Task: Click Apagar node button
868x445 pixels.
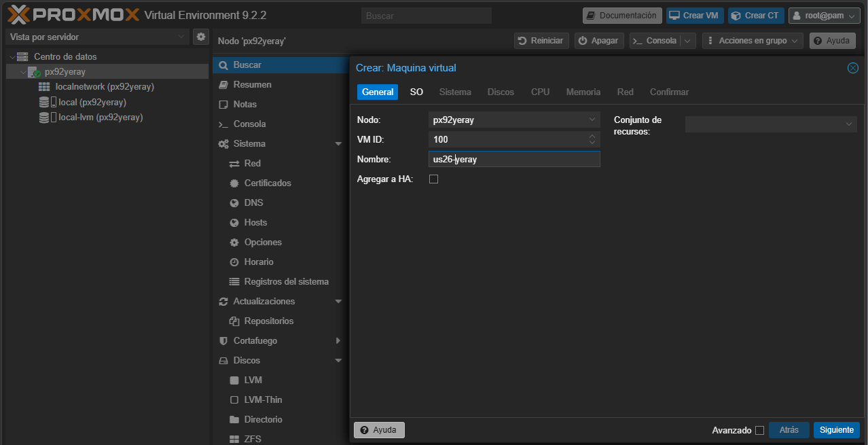Action: pyautogui.click(x=599, y=41)
